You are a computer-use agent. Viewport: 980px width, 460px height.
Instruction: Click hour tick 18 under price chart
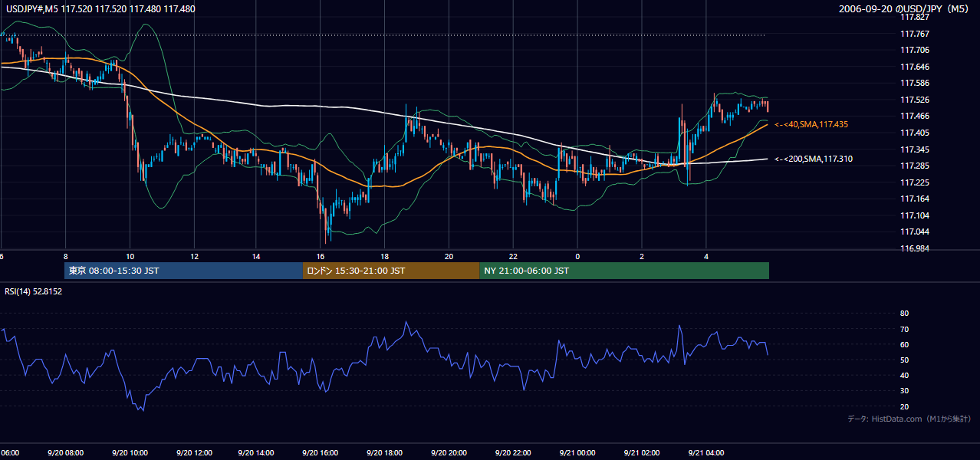pos(385,256)
